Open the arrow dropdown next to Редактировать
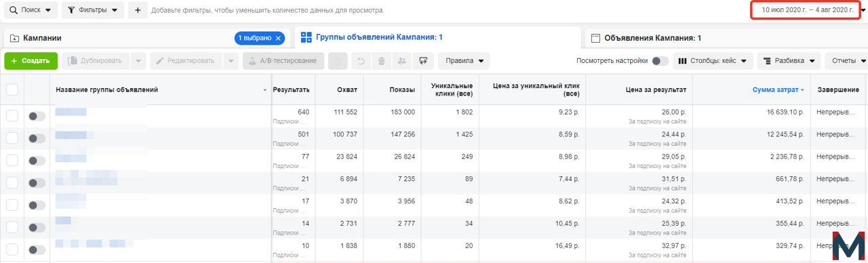868x263 pixels. (x=231, y=60)
